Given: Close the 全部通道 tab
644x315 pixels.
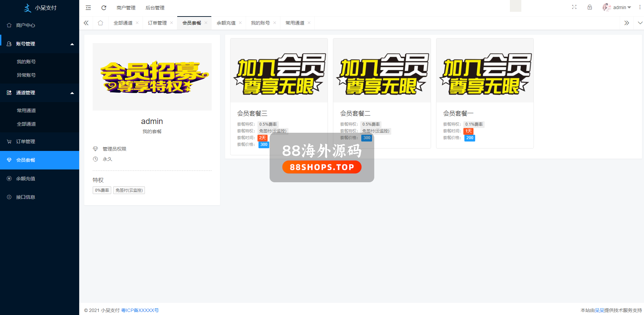Looking at the screenshot, I should [137, 23].
